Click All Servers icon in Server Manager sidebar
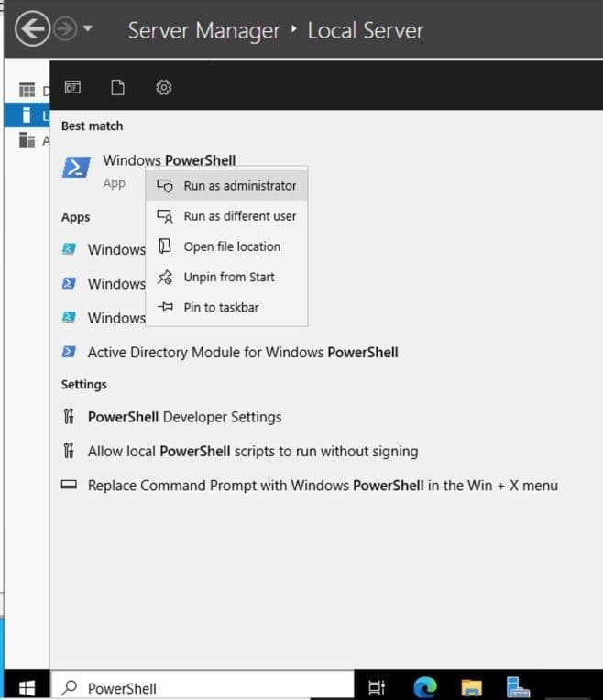This screenshot has width=603, height=700. click(x=27, y=140)
